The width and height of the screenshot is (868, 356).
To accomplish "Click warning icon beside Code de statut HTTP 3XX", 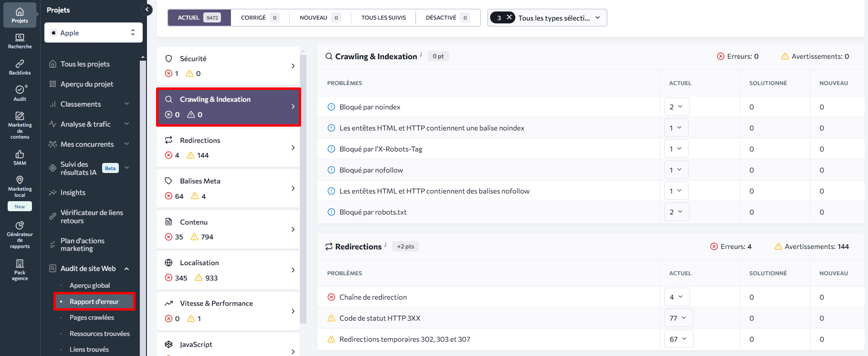I will (331, 318).
